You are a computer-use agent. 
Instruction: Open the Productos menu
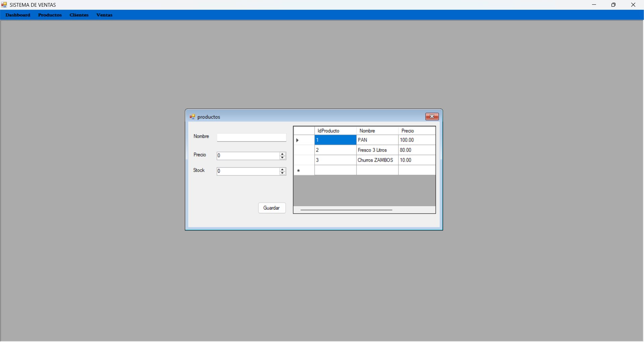click(x=50, y=15)
